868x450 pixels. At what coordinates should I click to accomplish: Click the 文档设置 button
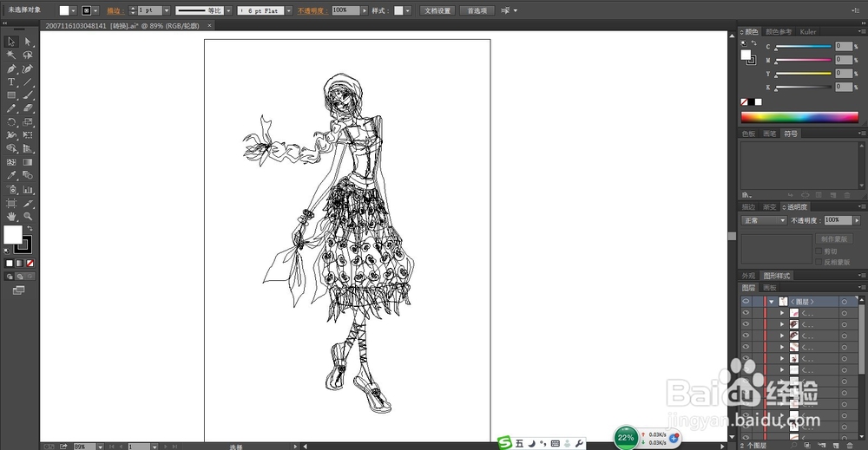tap(437, 10)
